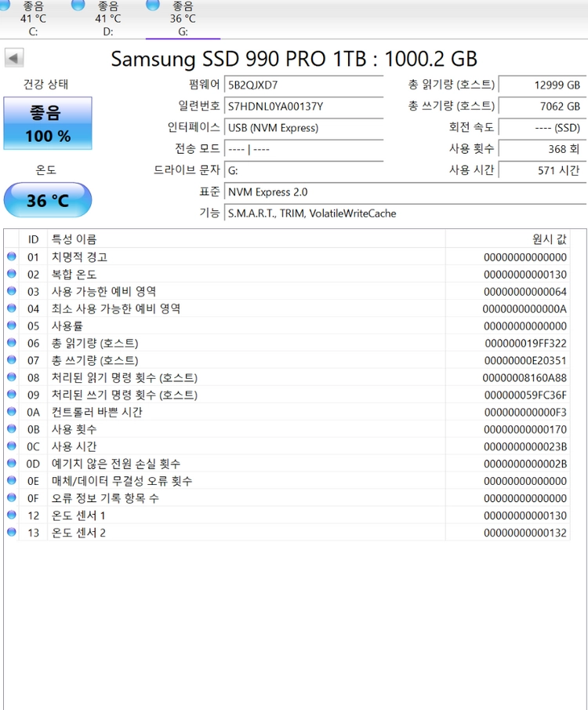Click the 36 °C temperature button

coord(48,200)
